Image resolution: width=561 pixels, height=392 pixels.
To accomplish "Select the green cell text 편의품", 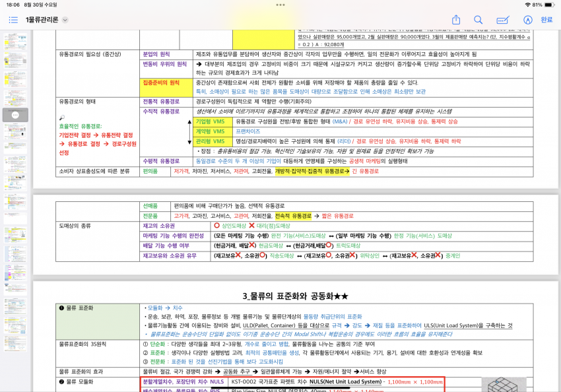I will [x=150, y=171].
